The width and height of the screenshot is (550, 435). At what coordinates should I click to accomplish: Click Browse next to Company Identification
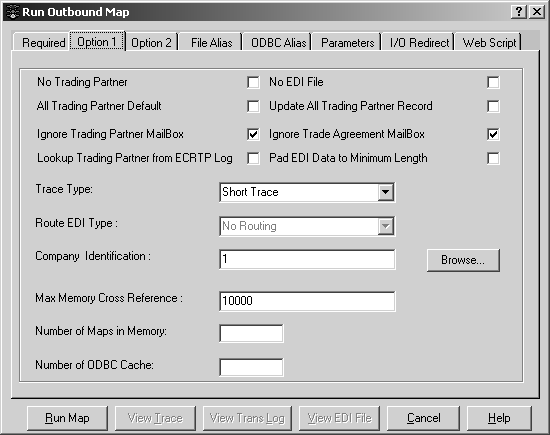[463, 260]
